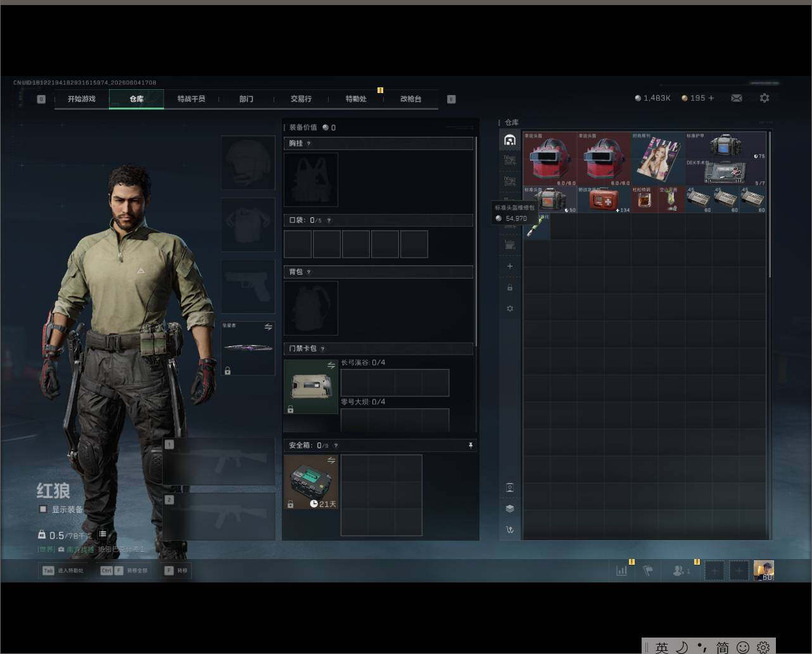The image size is (812, 654).
Task: Open the friends list icon
Action: 682,571
